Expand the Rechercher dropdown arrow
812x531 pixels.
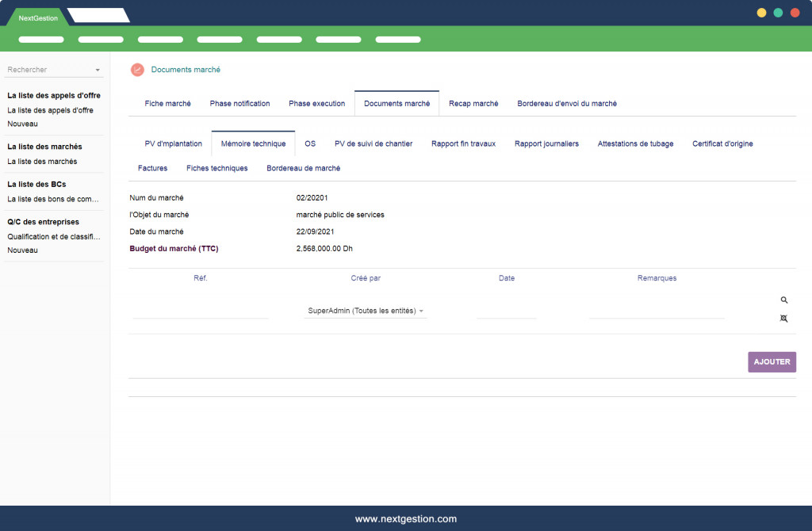pos(98,70)
